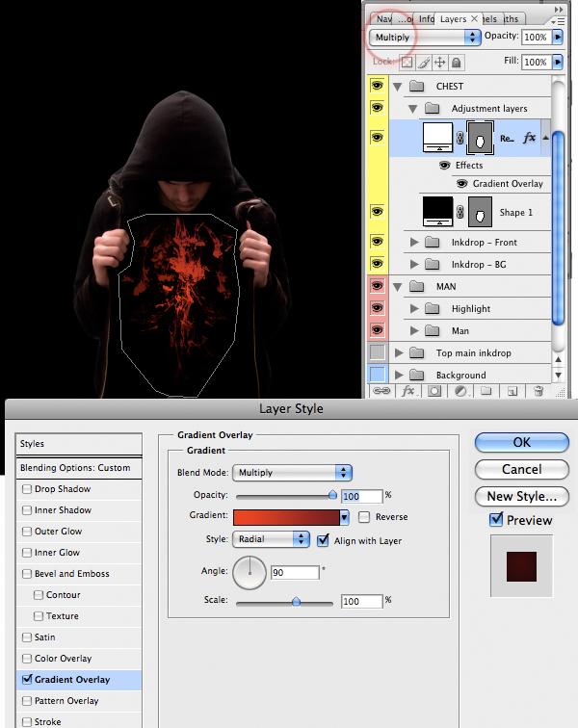
Task: Open the gradient Style dropdown showing Radial
Action: coord(271,540)
